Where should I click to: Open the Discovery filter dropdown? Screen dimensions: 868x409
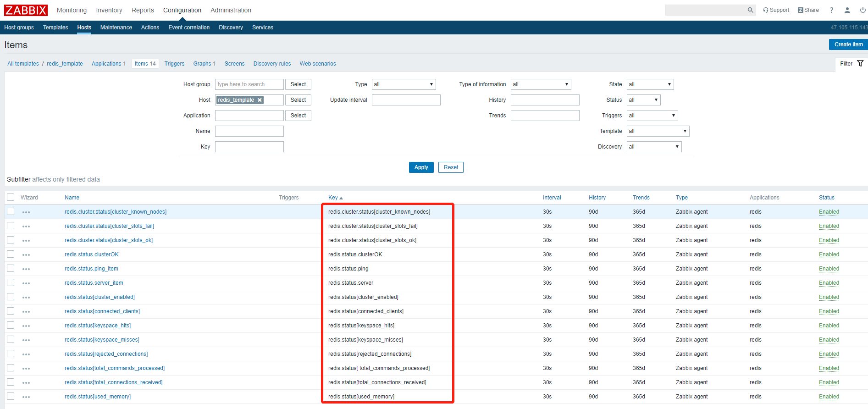point(654,147)
